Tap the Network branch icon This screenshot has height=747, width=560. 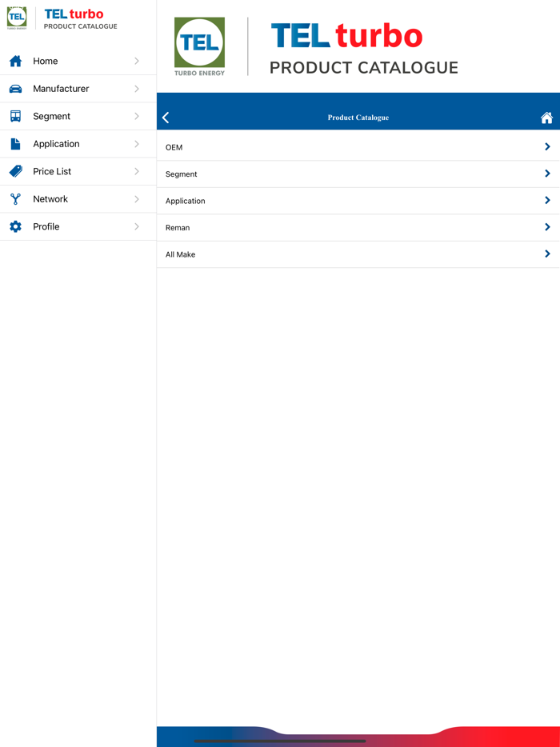coord(16,199)
